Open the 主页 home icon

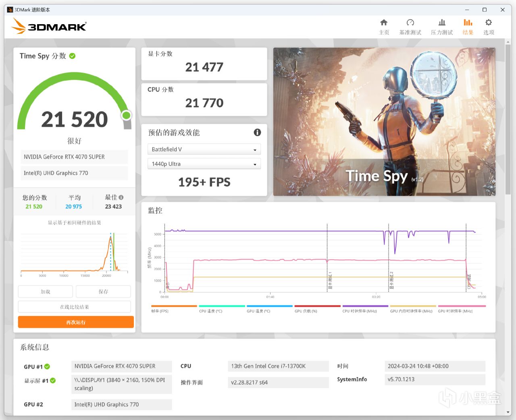point(384,23)
